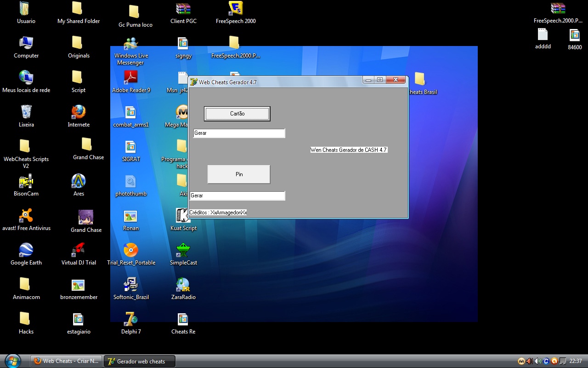The height and width of the screenshot is (368, 588).
Task: Click the Web Cheats Gerador 4.7 title bar icon
Action: pyautogui.click(x=194, y=82)
